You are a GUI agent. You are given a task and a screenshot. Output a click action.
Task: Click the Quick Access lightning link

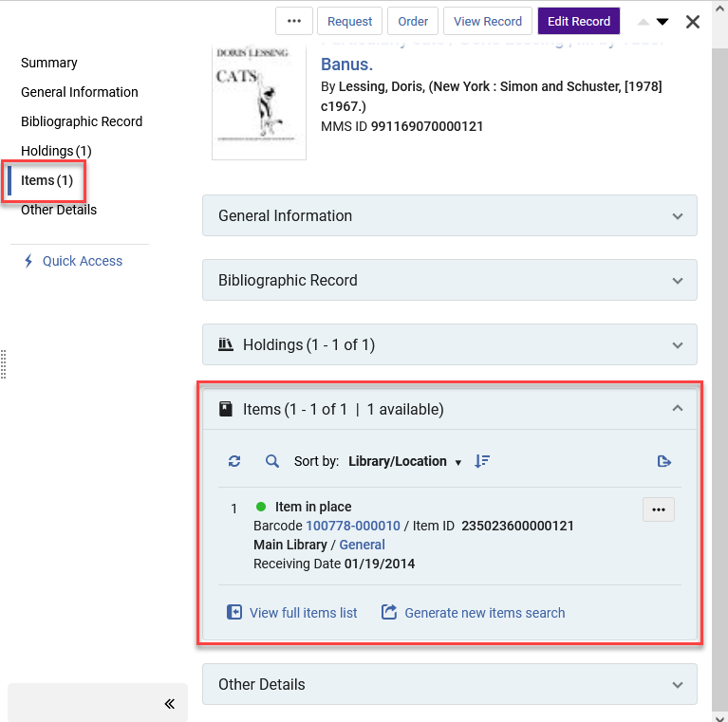pos(73,261)
